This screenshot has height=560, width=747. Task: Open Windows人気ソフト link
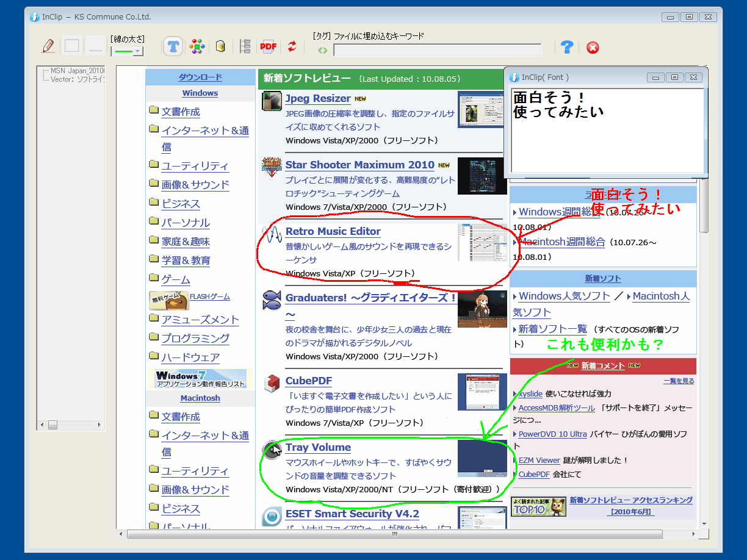click(564, 296)
